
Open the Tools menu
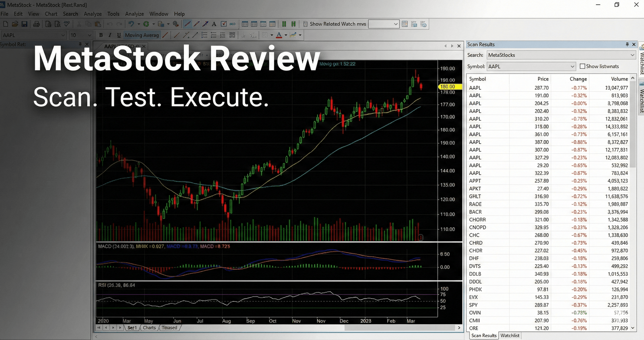(x=113, y=14)
